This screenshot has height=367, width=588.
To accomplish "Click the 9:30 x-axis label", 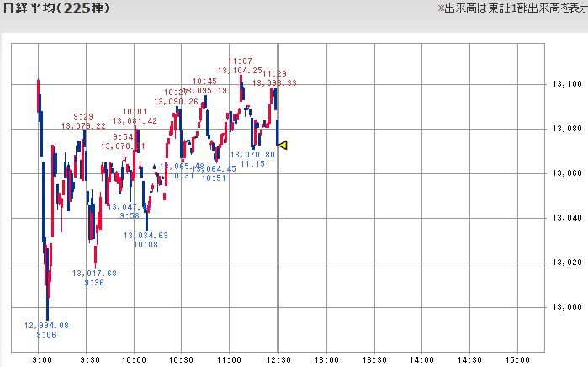I will click(x=90, y=360).
